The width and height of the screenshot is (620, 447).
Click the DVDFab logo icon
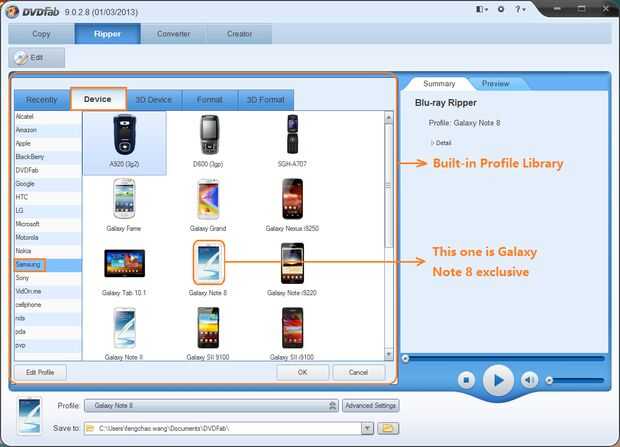click(11, 11)
